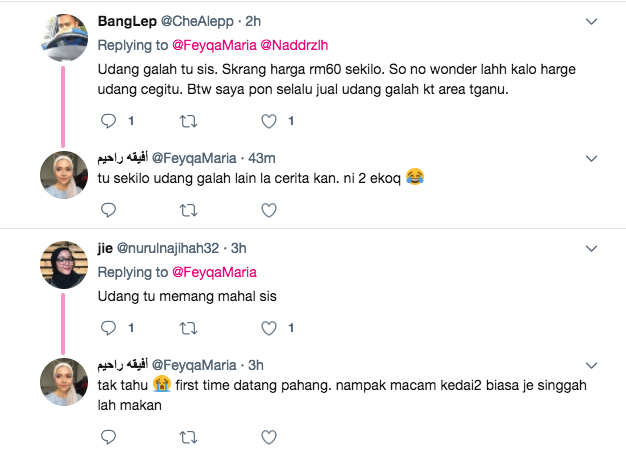Like FeyqaMaria's 43m tweet
This screenshot has height=454, width=626.
point(268,210)
